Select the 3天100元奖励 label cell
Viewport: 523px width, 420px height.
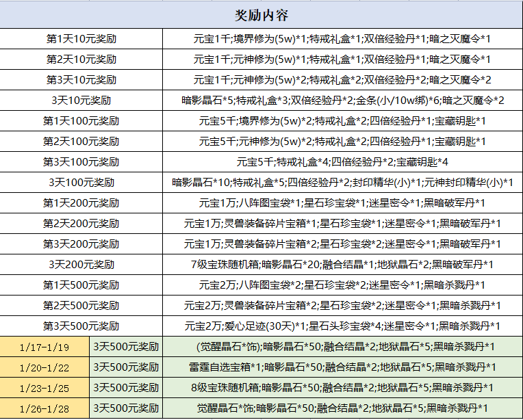81,183
